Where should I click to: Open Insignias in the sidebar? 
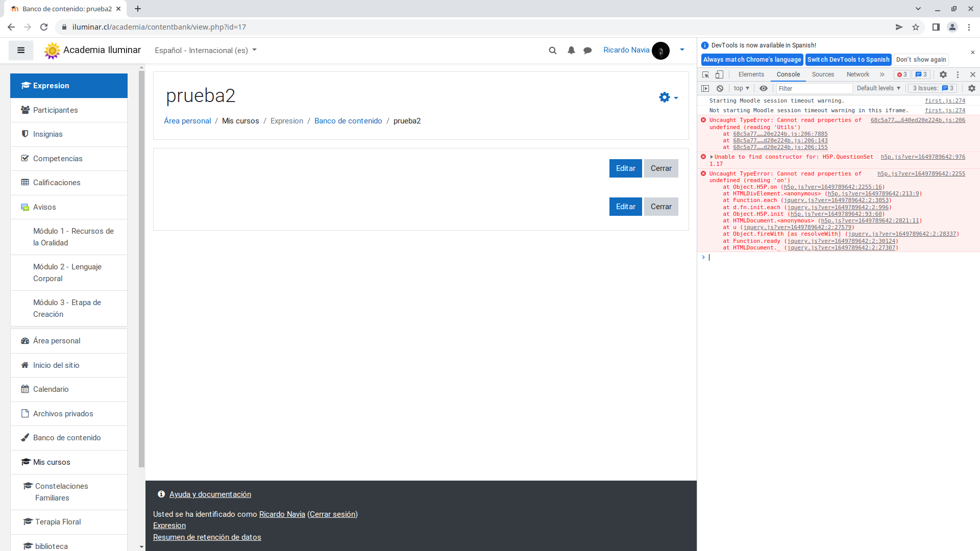pyautogui.click(x=69, y=134)
